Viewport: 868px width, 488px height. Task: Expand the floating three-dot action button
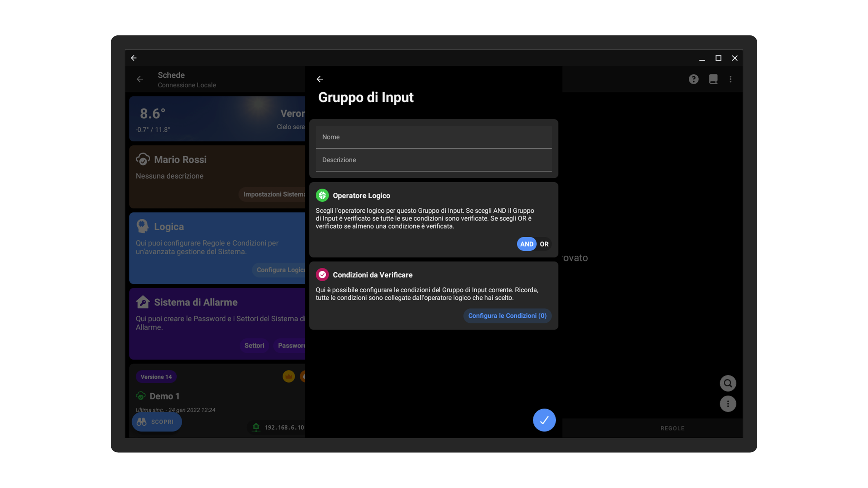(727, 404)
